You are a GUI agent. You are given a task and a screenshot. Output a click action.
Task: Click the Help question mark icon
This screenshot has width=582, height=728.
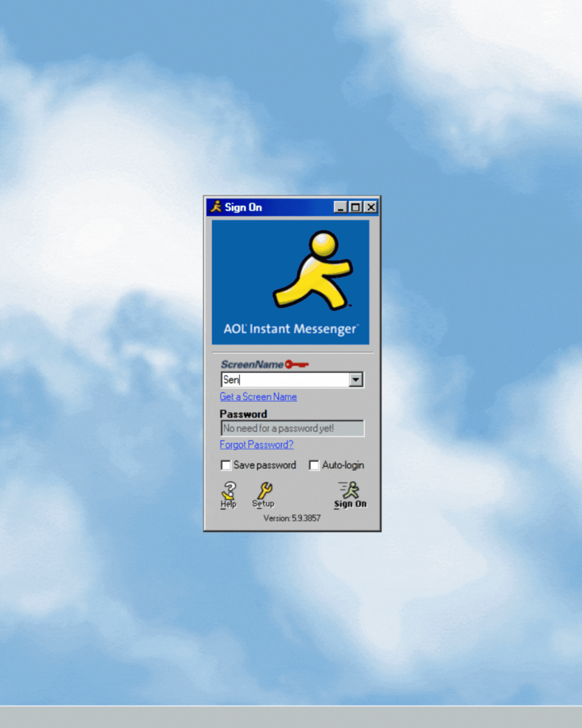pyautogui.click(x=229, y=490)
